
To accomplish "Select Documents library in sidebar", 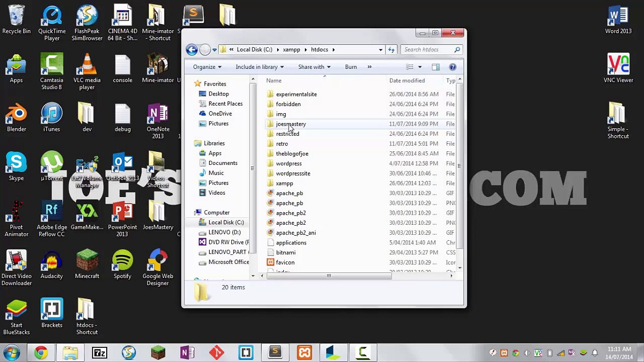I will pos(223,163).
